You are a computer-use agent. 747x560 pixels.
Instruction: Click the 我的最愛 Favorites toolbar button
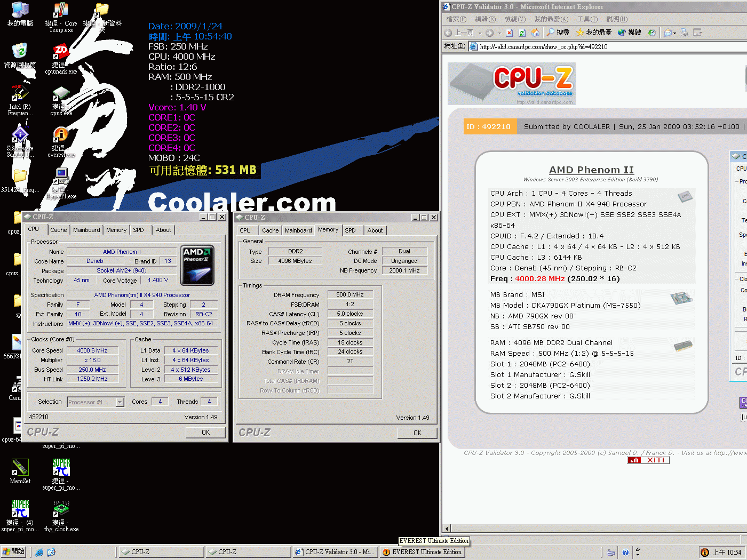tap(593, 33)
